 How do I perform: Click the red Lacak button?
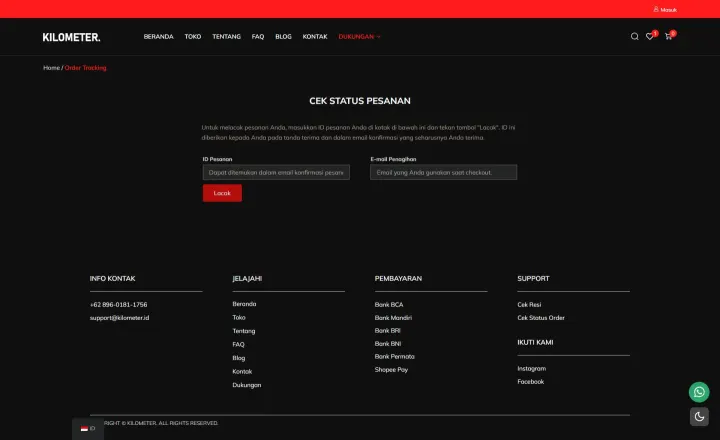point(222,193)
